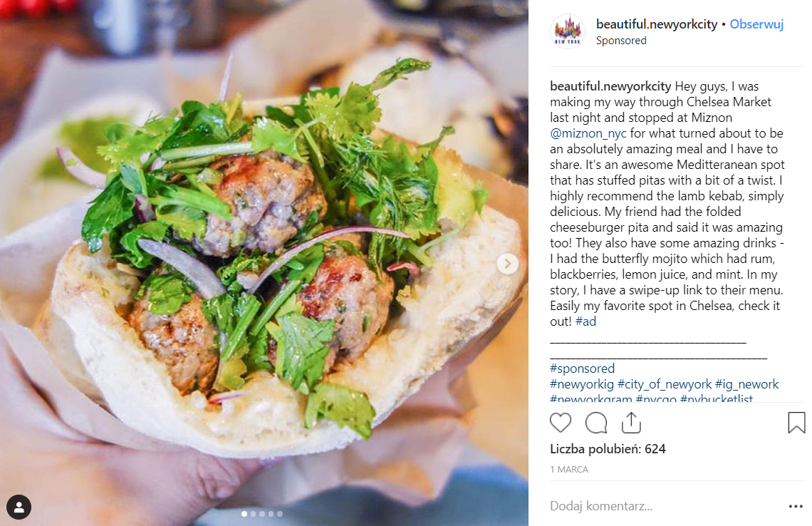Like the post with the heart icon
Viewport: 812px width, 526px height.
[x=561, y=423]
